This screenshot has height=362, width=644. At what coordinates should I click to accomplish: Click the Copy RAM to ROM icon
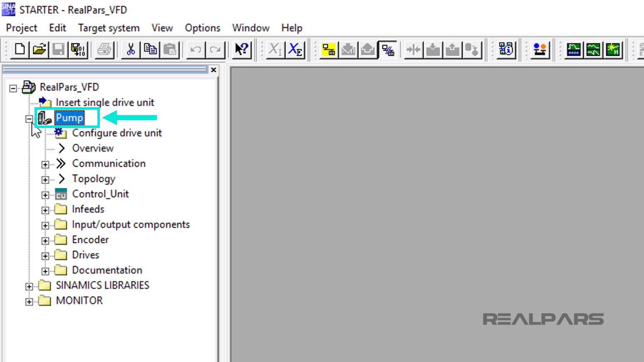[x=472, y=49]
